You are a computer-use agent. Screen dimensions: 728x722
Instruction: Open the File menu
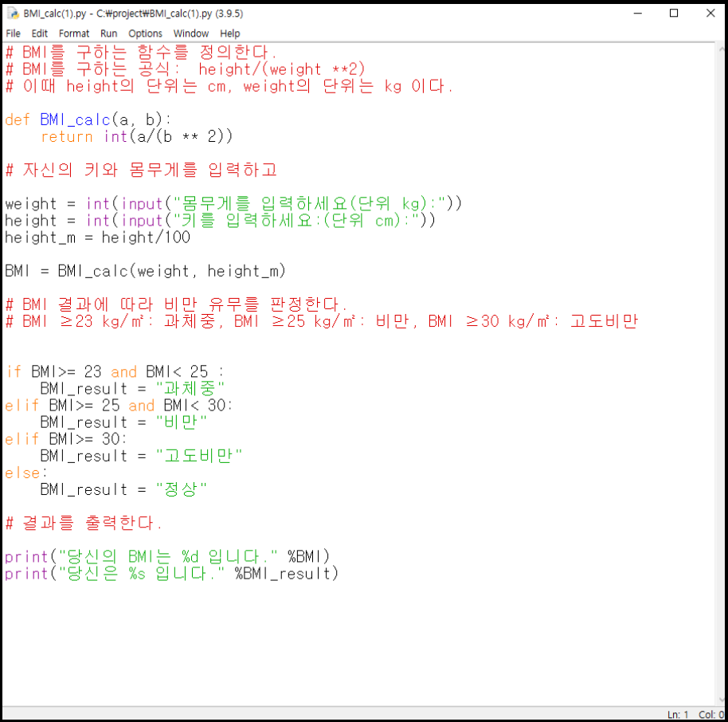tap(13, 33)
